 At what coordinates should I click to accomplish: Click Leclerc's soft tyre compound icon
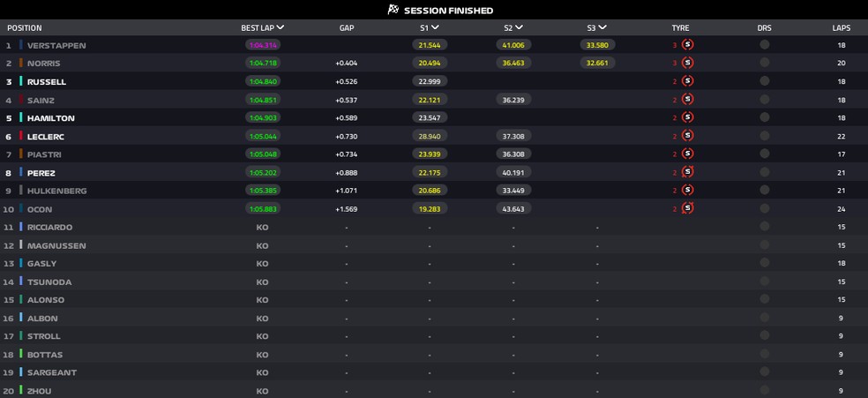[687, 136]
